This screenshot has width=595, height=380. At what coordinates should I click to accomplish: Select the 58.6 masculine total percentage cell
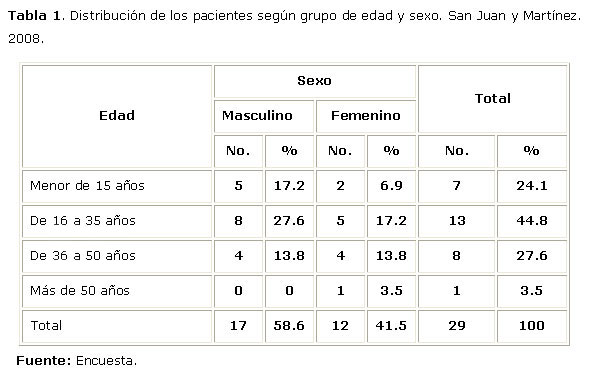tap(289, 326)
